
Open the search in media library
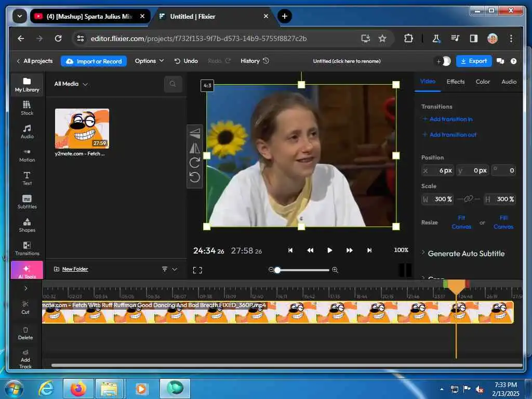click(173, 84)
